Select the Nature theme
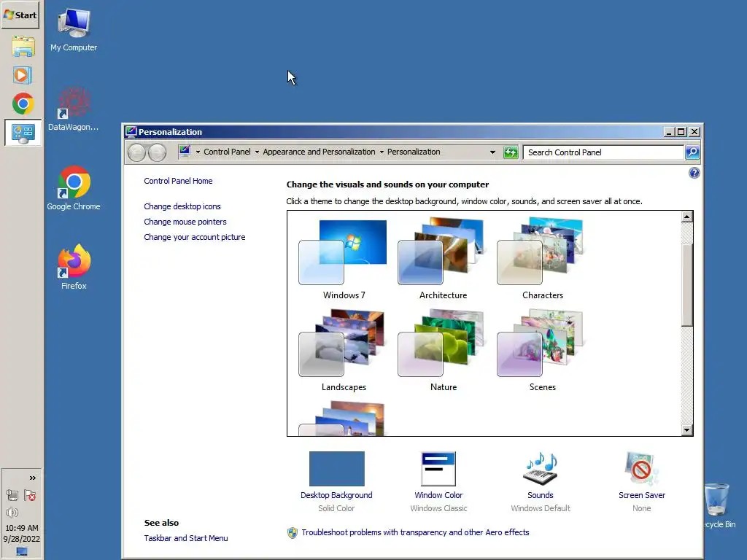The height and width of the screenshot is (560, 747). (x=443, y=351)
